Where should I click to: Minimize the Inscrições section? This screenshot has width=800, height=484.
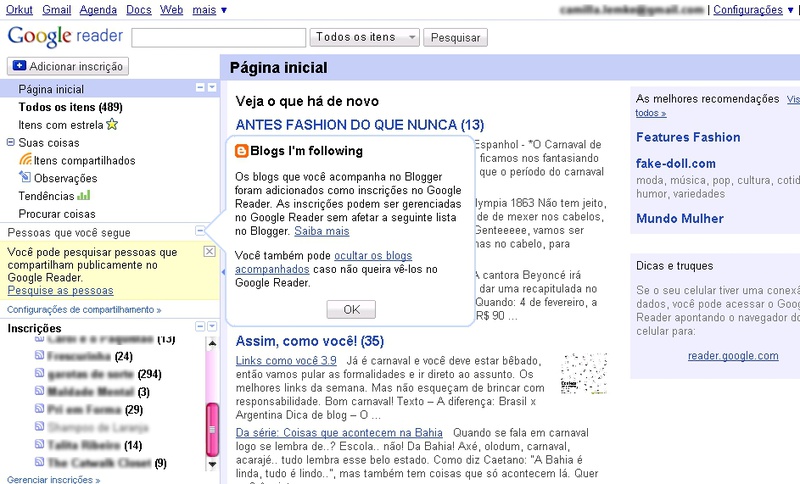200,326
